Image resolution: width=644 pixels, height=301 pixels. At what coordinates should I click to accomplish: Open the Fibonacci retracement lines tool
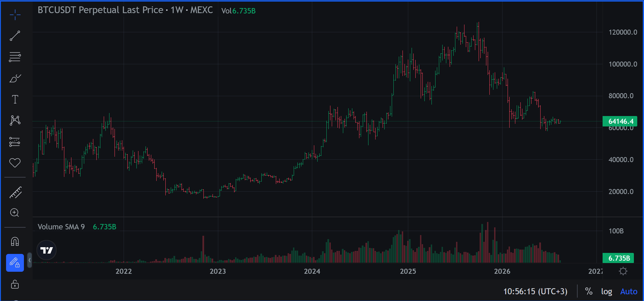15,57
